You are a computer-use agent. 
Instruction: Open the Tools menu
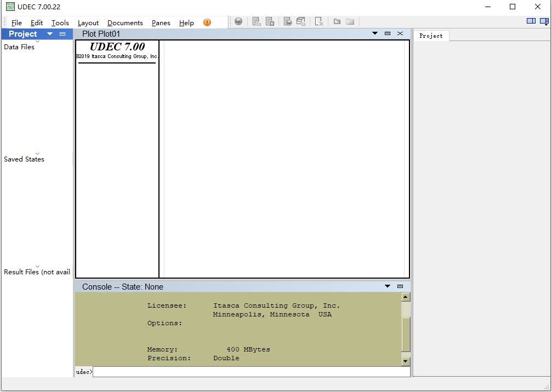click(60, 23)
